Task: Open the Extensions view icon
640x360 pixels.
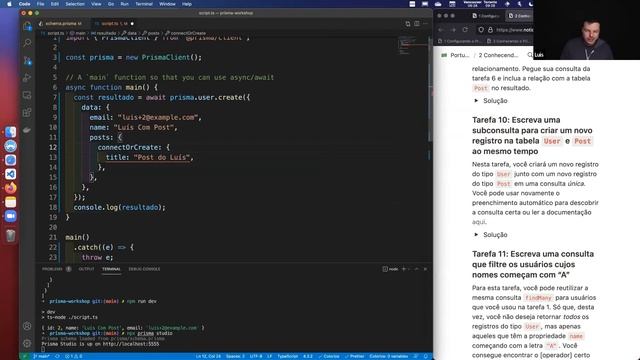Action: click(x=27, y=112)
